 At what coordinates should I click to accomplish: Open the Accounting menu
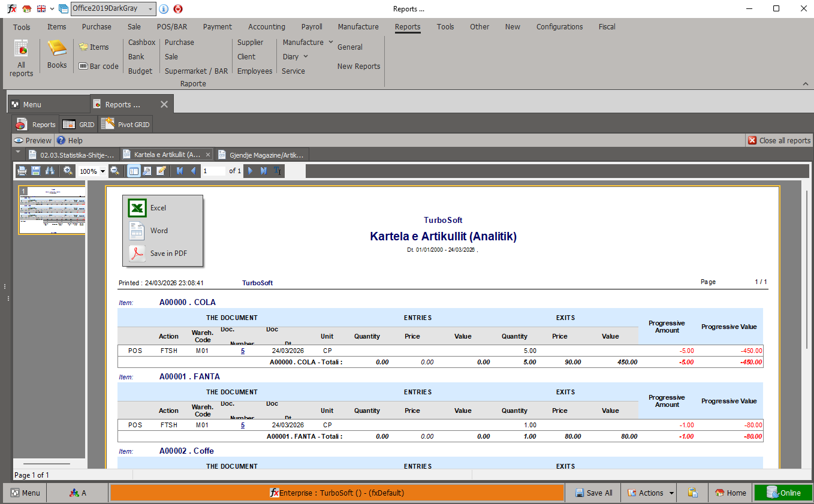pos(267,27)
